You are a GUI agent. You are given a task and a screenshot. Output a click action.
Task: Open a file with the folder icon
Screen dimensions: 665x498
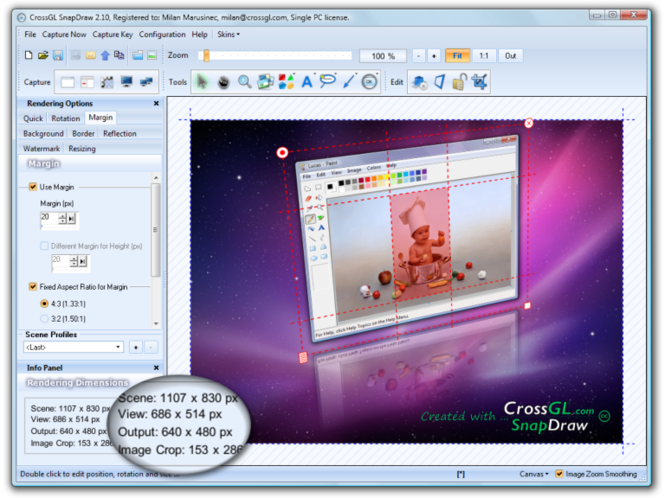pos(43,55)
